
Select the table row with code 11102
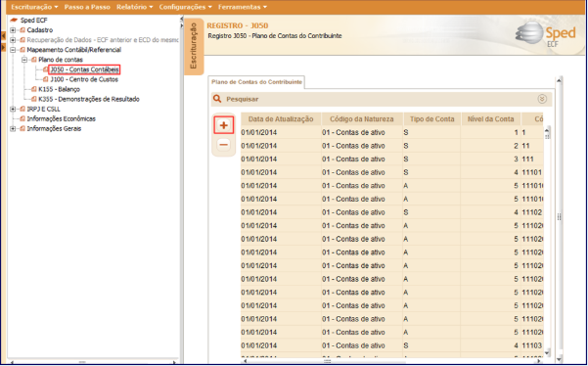coord(392,212)
